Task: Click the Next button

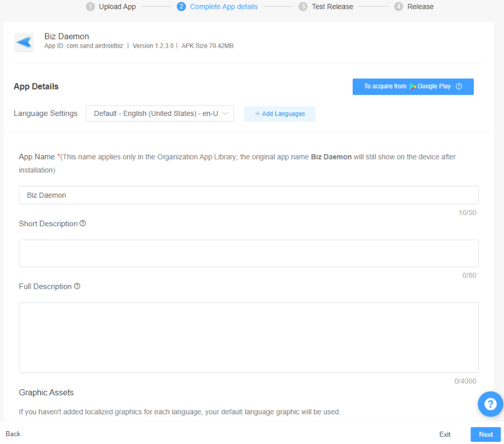Action: 486,434
